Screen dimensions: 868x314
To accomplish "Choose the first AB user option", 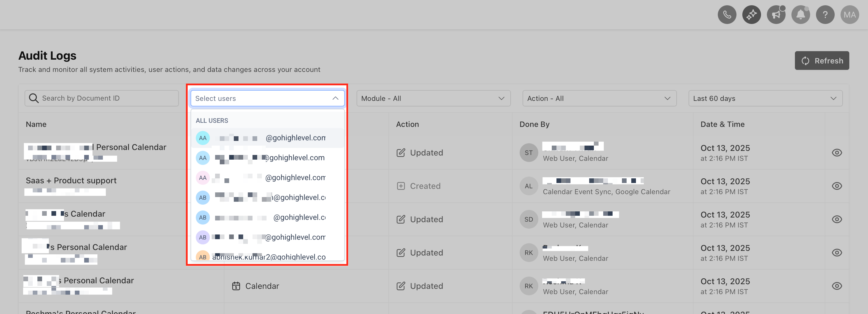I will point(267,198).
